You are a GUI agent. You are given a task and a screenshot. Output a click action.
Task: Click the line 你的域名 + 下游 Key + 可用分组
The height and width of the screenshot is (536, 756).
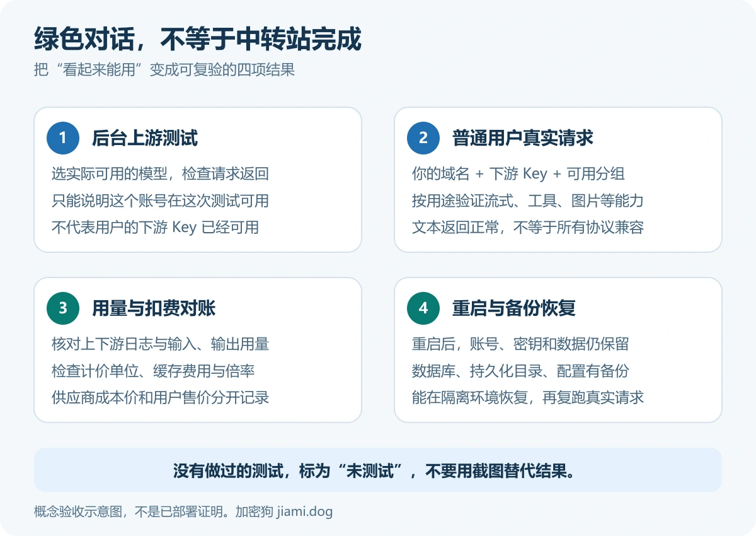pos(518,173)
